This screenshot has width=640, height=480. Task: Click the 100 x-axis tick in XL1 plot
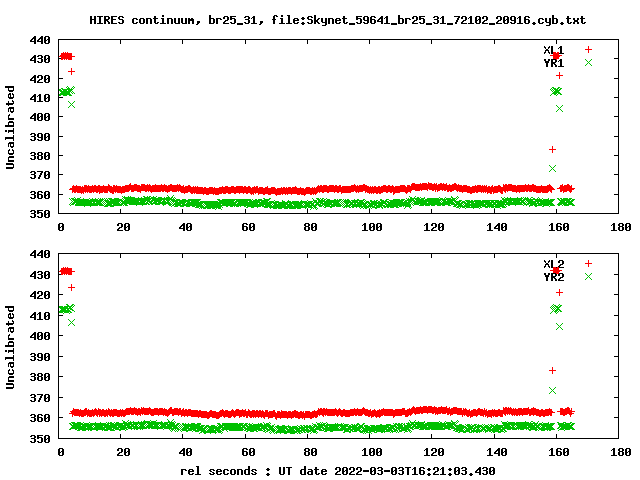371,227
